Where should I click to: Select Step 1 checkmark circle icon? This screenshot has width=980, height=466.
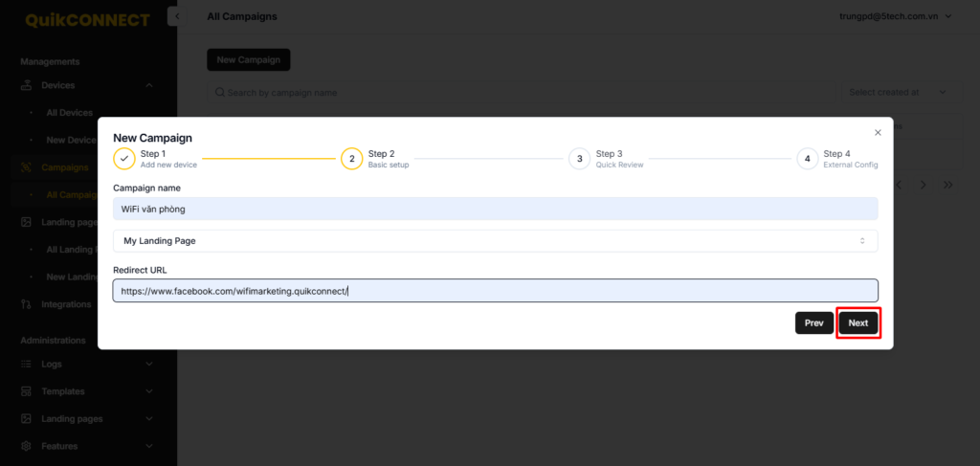(123, 159)
